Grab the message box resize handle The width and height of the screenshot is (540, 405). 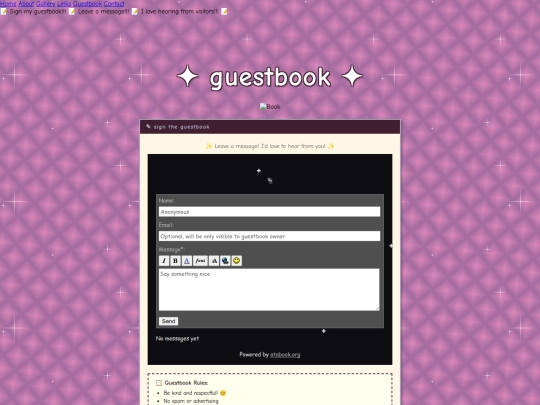pos(377,309)
